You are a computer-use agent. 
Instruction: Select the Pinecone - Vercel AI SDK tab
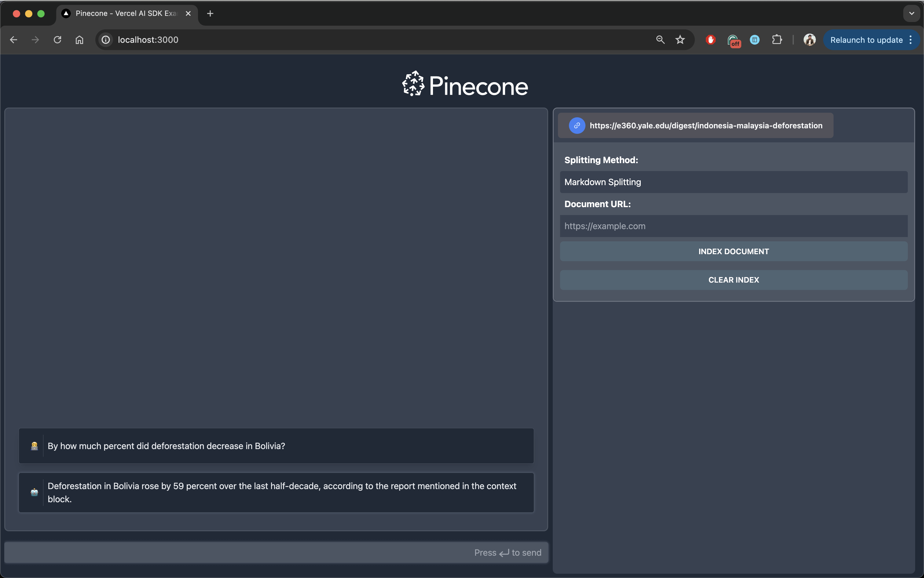pos(126,13)
